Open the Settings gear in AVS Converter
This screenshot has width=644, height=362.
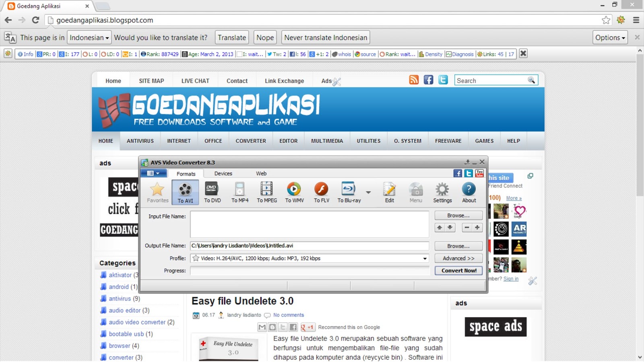[442, 192]
